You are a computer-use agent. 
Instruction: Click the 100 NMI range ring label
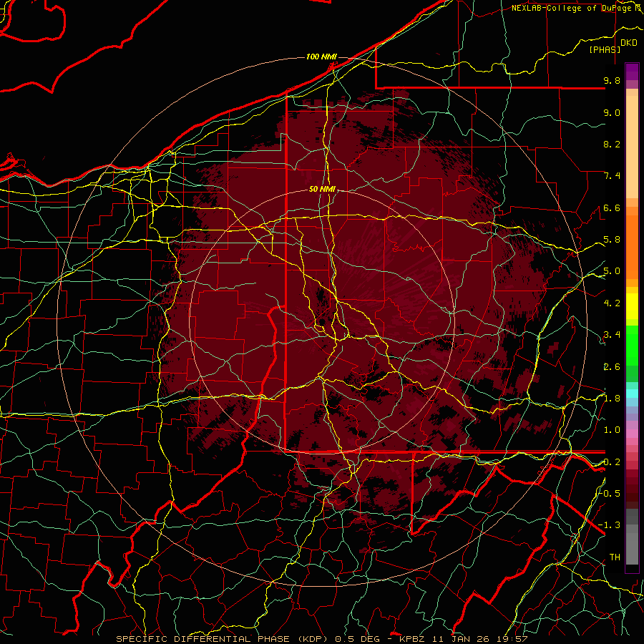[321, 57]
